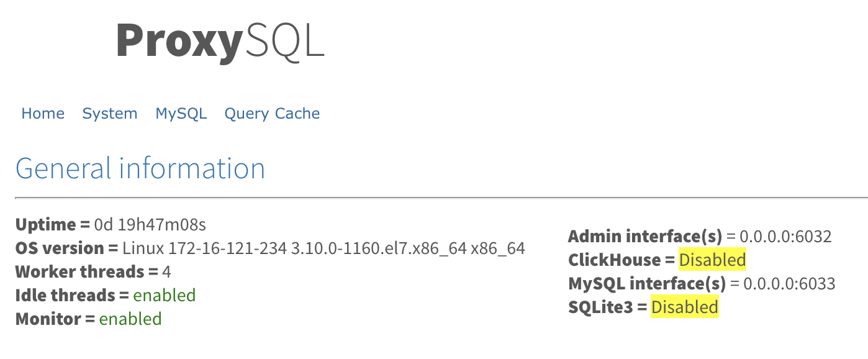The width and height of the screenshot is (868, 359).
Task: Click the highlighted ClickHouse Disabled status
Action: click(712, 260)
